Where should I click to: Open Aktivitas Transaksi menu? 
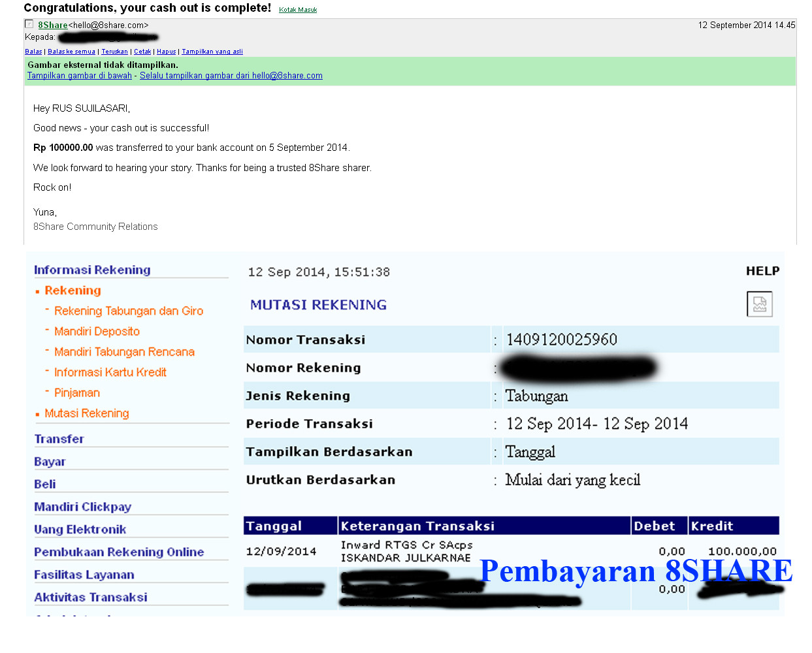(x=91, y=597)
